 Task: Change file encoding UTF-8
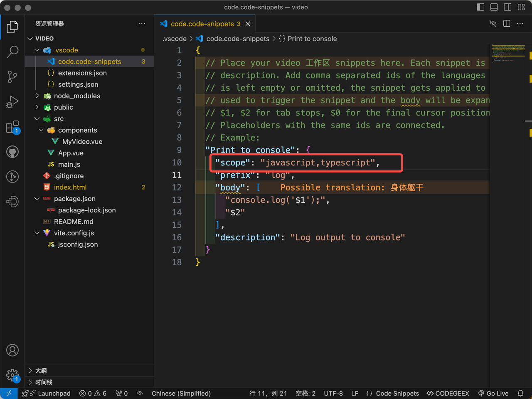point(333,393)
